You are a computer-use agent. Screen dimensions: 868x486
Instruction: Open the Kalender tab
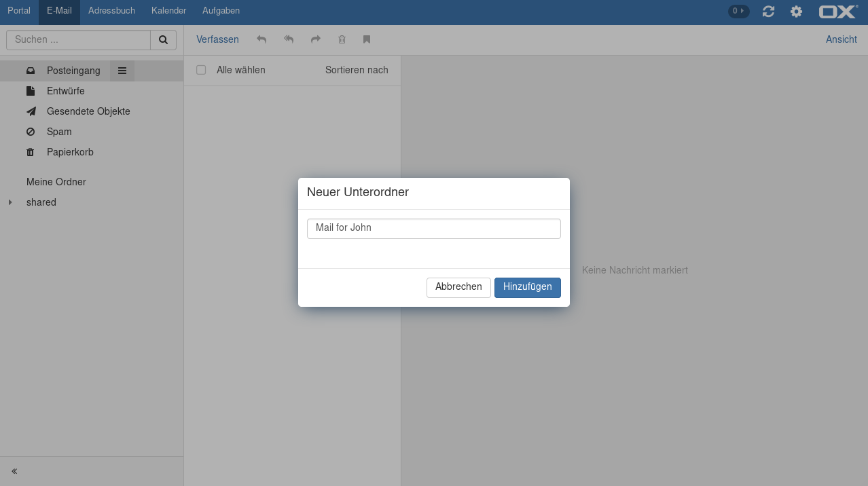168,11
